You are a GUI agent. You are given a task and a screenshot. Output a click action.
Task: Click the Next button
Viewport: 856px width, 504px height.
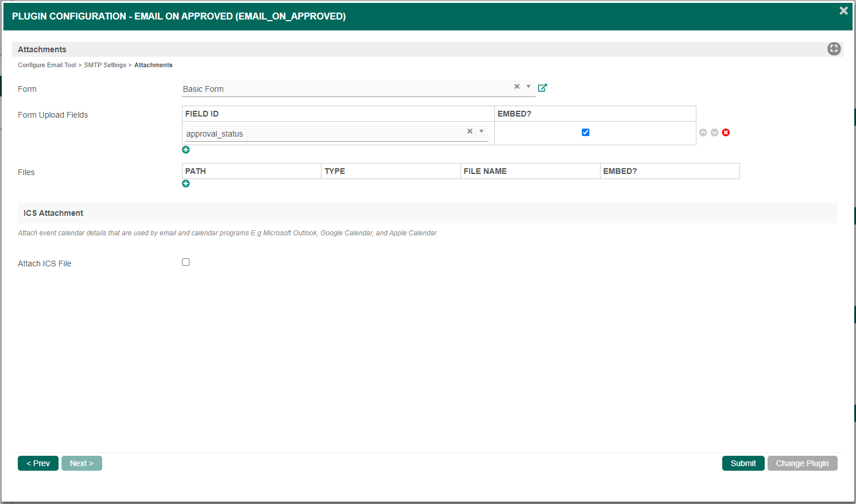82,463
